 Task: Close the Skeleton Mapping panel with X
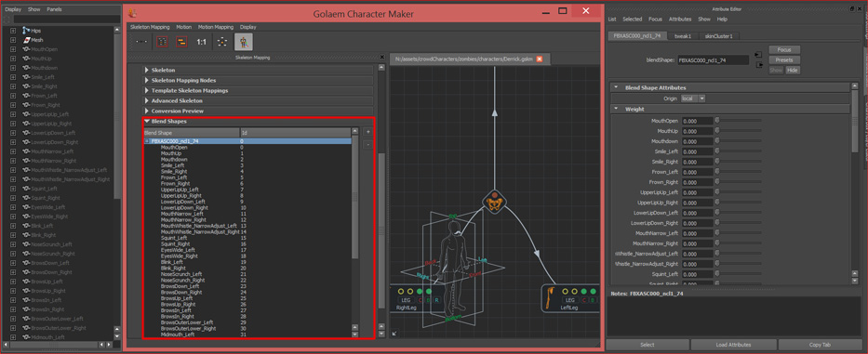coord(381,57)
